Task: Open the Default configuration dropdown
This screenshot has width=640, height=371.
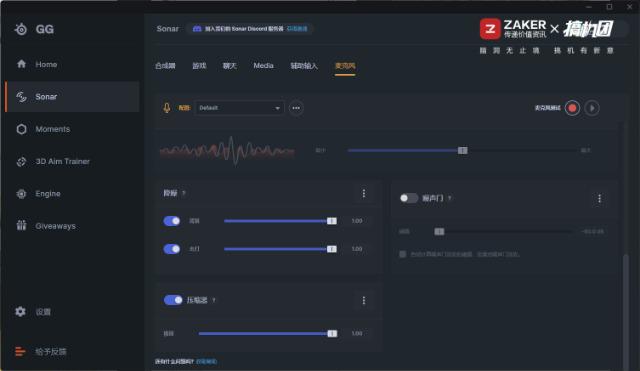Action: click(x=240, y=108)
